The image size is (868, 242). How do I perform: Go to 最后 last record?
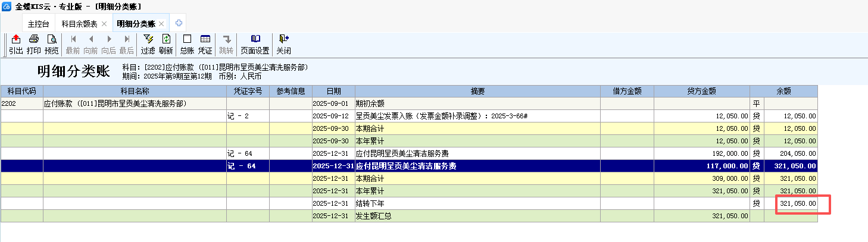coord(127,44)
